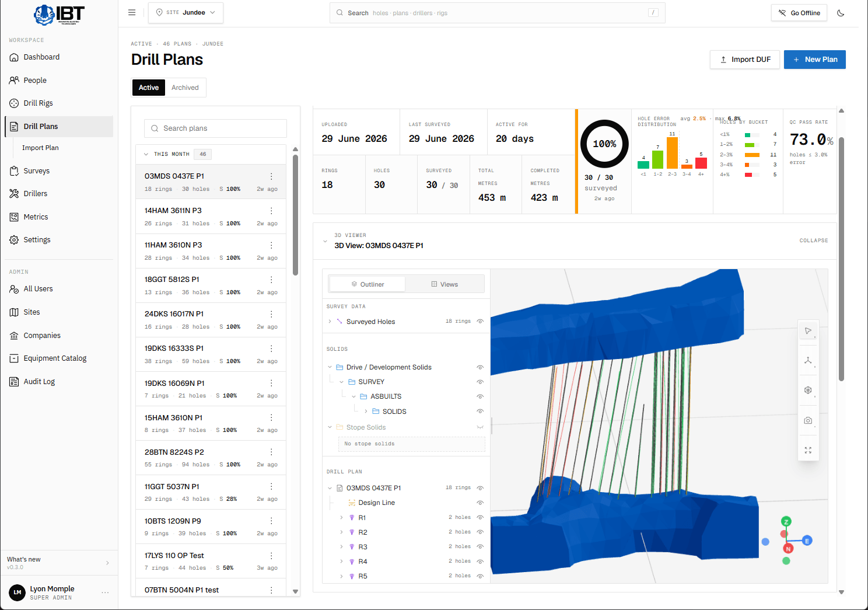The height and width of the screenshot is (610, 868).
Task: Open user menu dots beside Lyon Momple
Action: [105, 592]
